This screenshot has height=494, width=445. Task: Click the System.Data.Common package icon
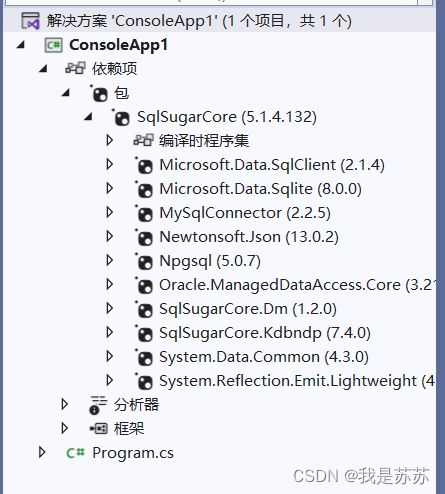(x=144, y=357)
